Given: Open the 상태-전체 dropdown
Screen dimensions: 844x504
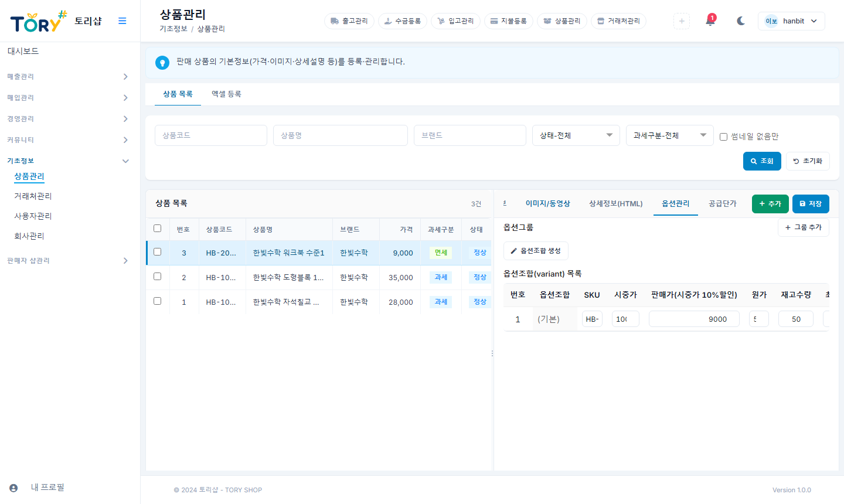Looking at the screenshot, I should click(x=576, y=135).
